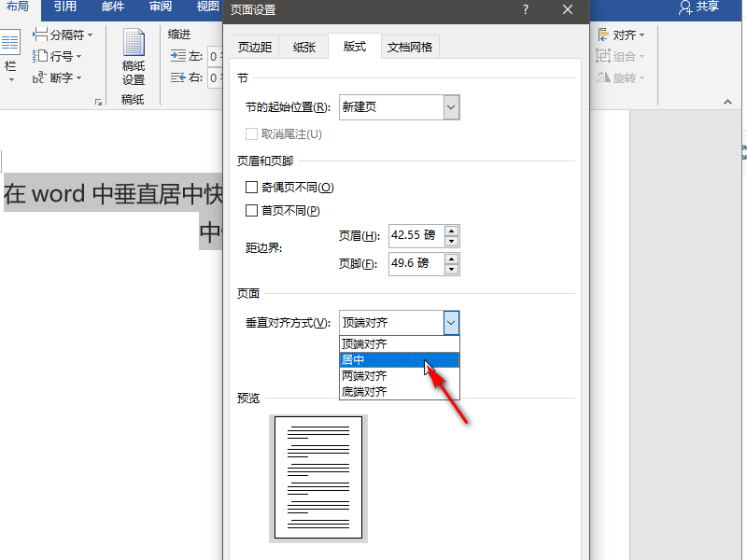Open the 分隔符 breaks menu
The width and height of the screenshot is (747, 560).
[x=63, y=35]
